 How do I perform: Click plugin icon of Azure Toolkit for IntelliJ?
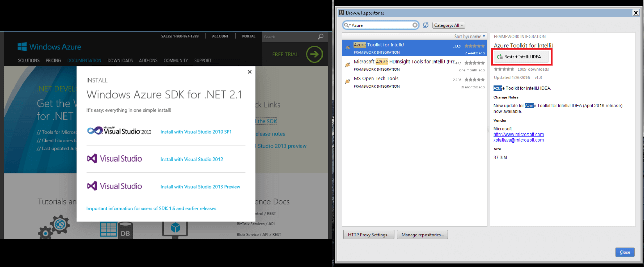tap(347, 48)
